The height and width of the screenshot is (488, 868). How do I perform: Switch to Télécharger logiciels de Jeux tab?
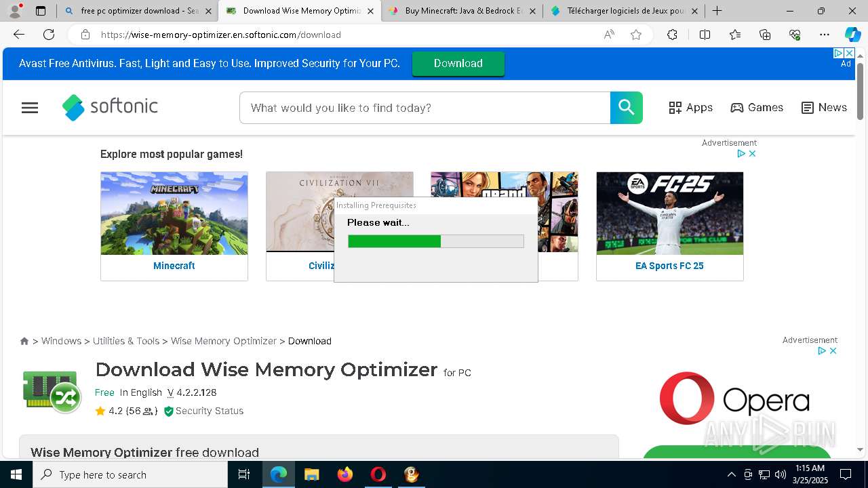click(624, 11)
